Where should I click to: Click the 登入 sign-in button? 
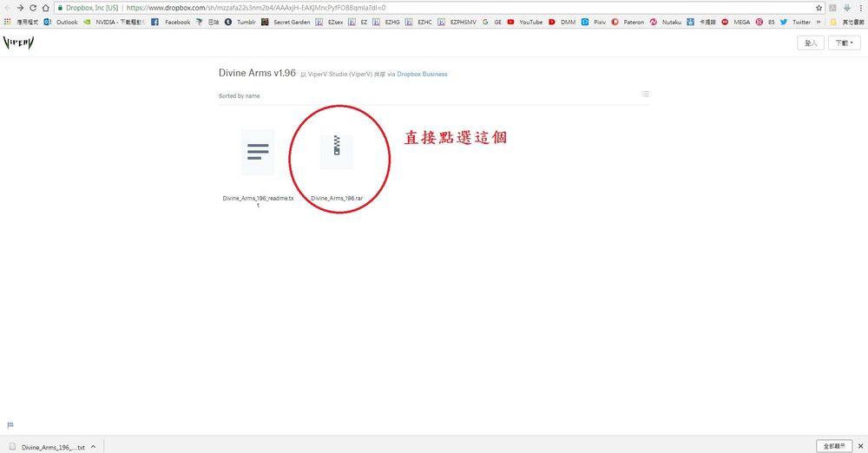click(x=810, y=43)
